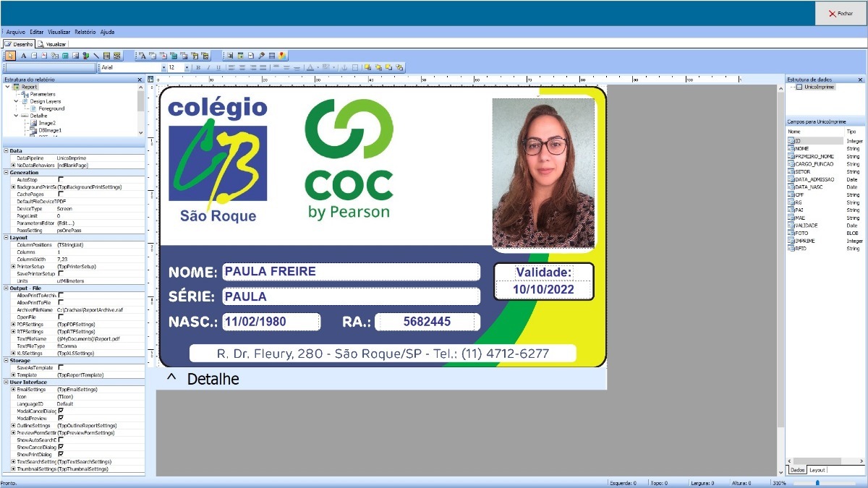Toggle bold font formatting

click(198, 67)
